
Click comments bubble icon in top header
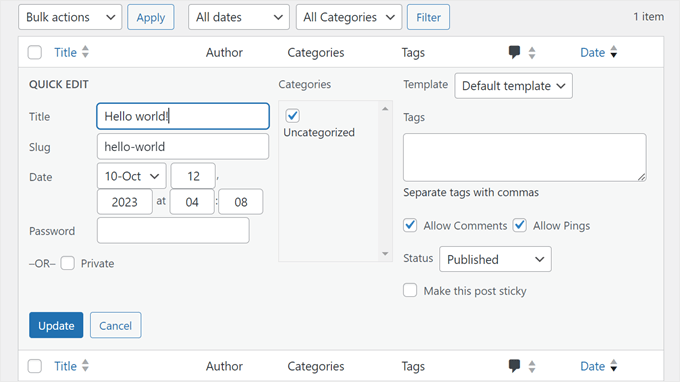(x=514, y=52)
